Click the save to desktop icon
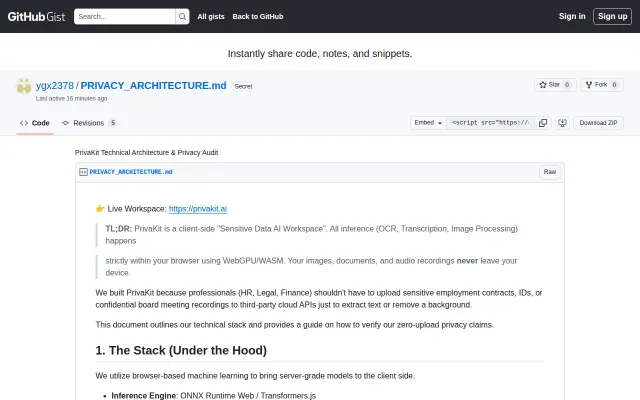Screen dimensions: 640x400 (x=562, y=123)
